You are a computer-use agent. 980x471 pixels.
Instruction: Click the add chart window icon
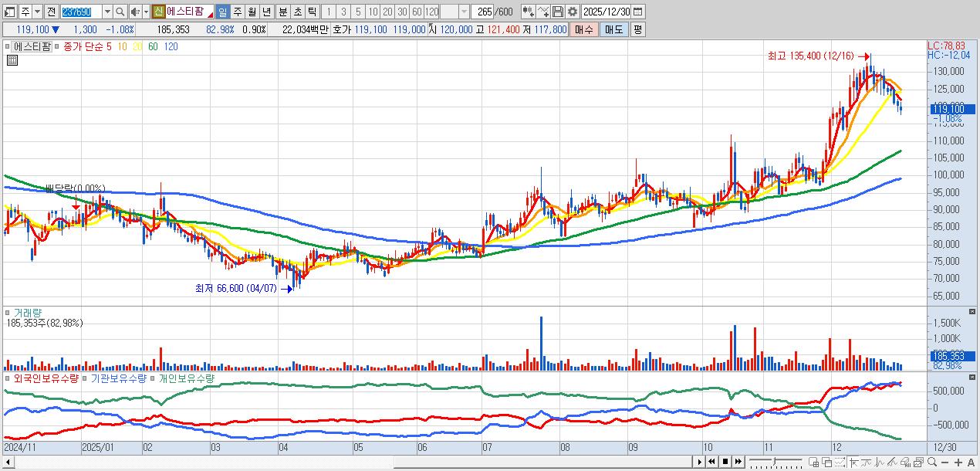click(813, 463)
